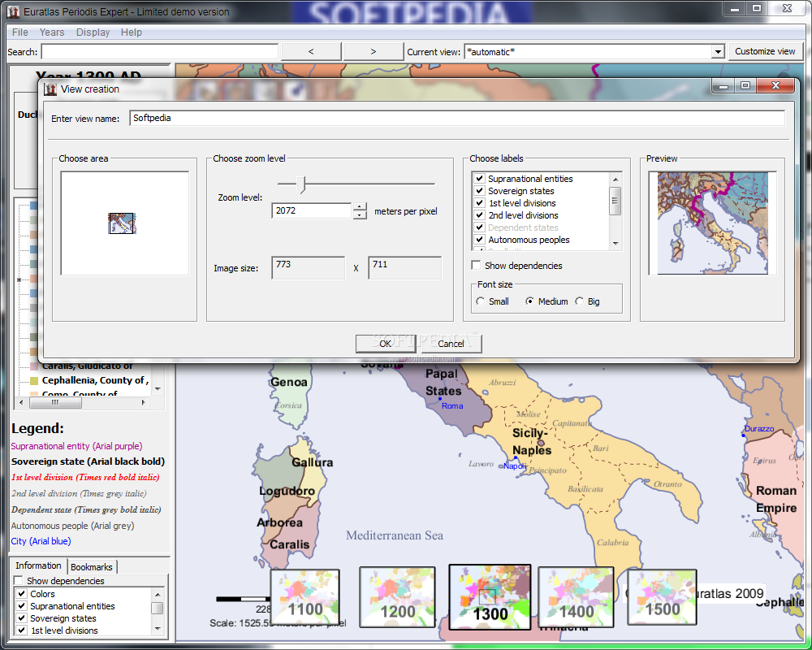
Task: Click the main Search input field
Action: pyautogui.click(x=160, y=52)
